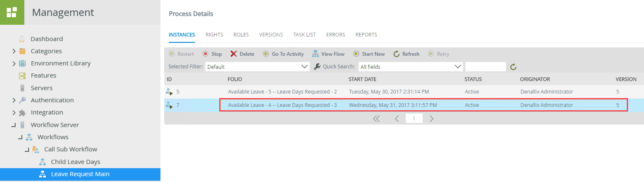
Task: Open the Errors tab
Action: [336, 35]
